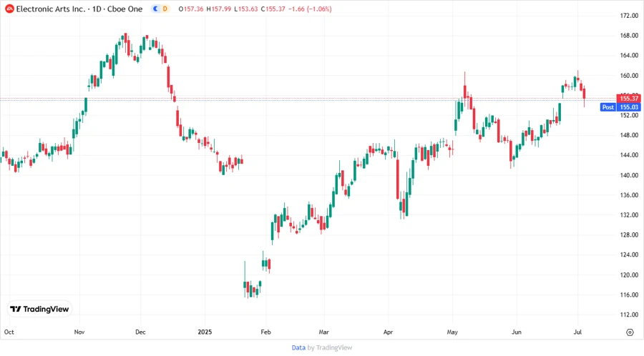
Task: Click the Dec label on time axis
Action: coord(140,332)
